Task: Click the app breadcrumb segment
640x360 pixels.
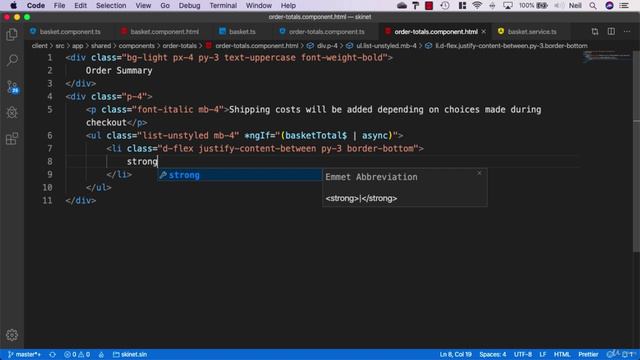Action: click(x=78, y=46)
